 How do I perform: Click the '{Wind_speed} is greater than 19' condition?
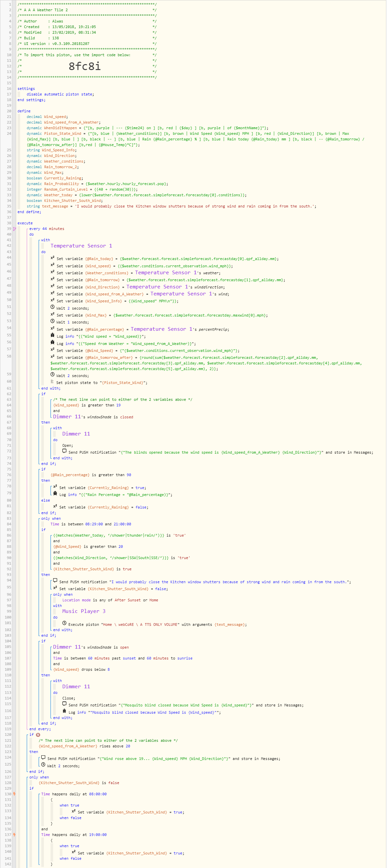(87, 405)
